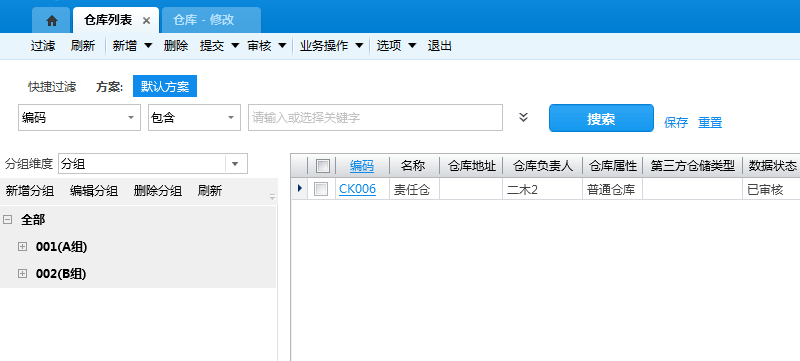Select the 仓库列表 tab
The image size is (800, 361).
(x=108, y=20)
